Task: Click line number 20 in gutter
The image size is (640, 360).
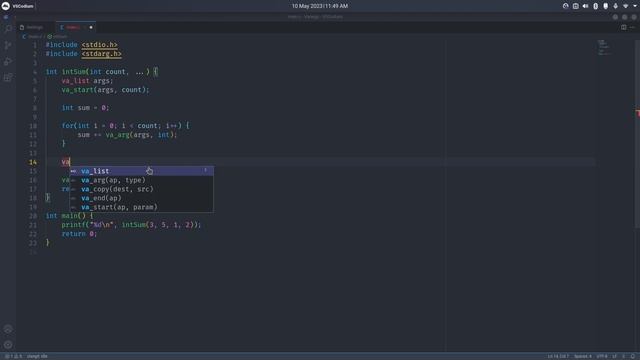Action: coord(33,216)
